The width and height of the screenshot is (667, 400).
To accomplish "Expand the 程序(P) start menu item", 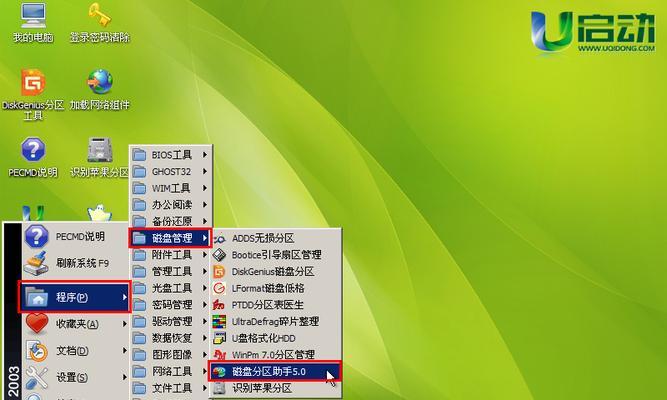I will pyautogui.click(x=75, y=298).
